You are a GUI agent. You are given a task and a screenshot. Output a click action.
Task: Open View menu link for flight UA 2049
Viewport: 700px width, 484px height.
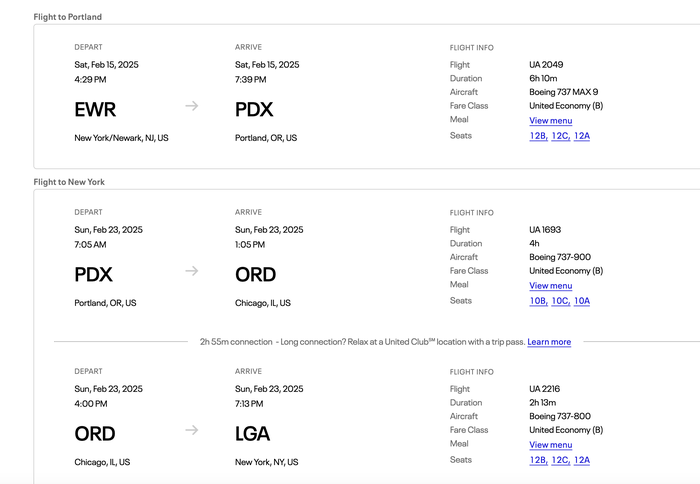coord(550,121)
